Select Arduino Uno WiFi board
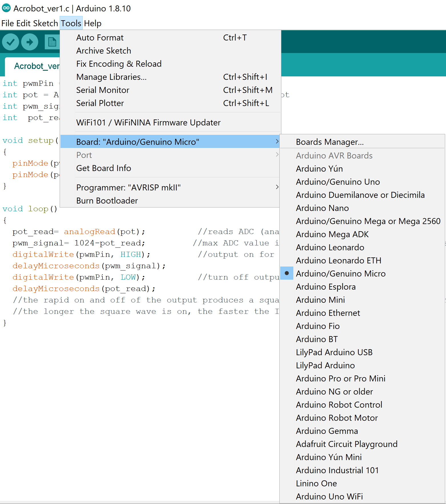The width and height of the screenshot is (446, 504). pyautogui.click(x=362, y=496)
